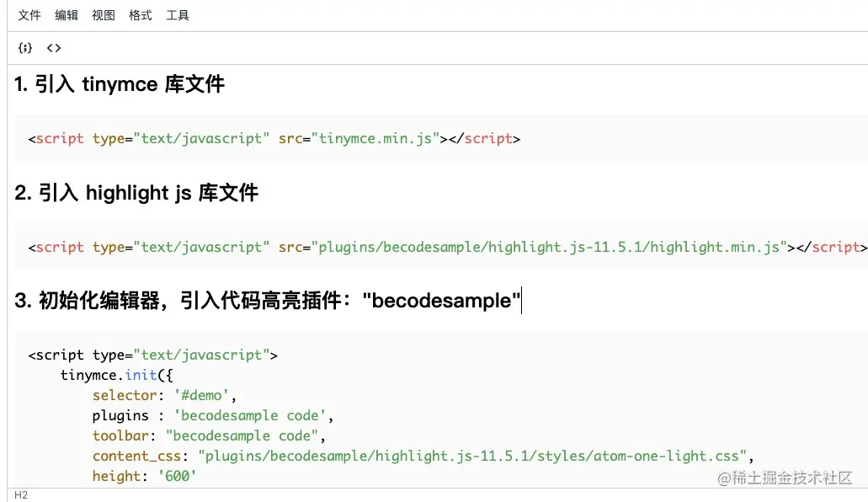The height and width of the screenshot is (502, 868).
Task: Click the height '600' code line
Action: click(145, 476)
